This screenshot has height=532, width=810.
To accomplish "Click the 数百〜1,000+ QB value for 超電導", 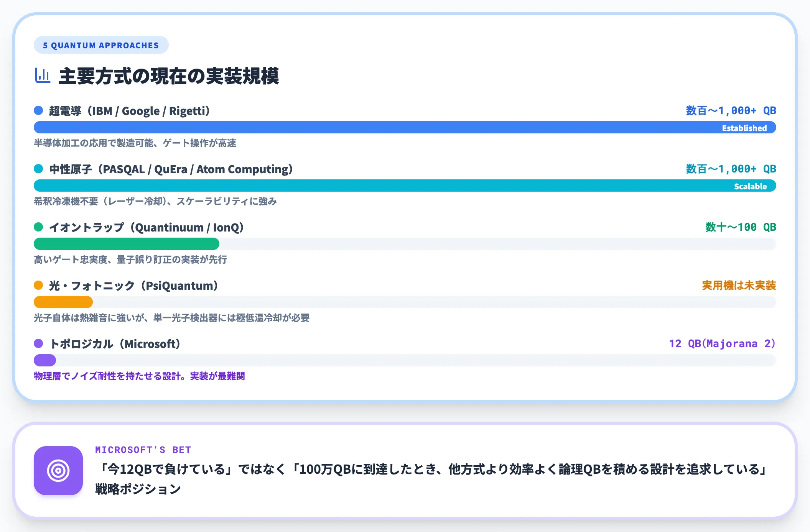I will [731, 111].
